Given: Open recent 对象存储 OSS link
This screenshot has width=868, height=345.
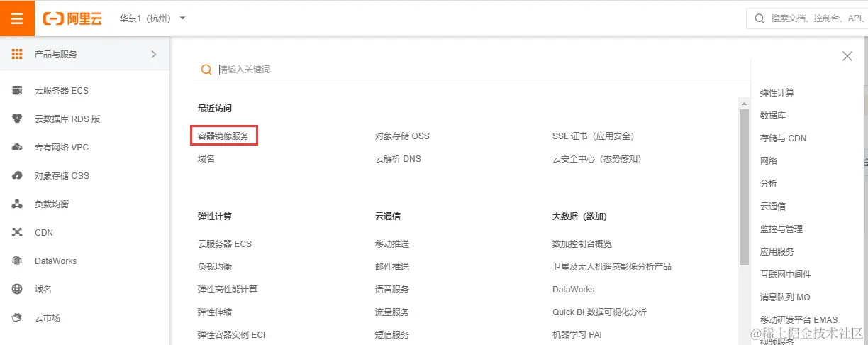Looking at the screenshot, I should click(x=402, y=136).
